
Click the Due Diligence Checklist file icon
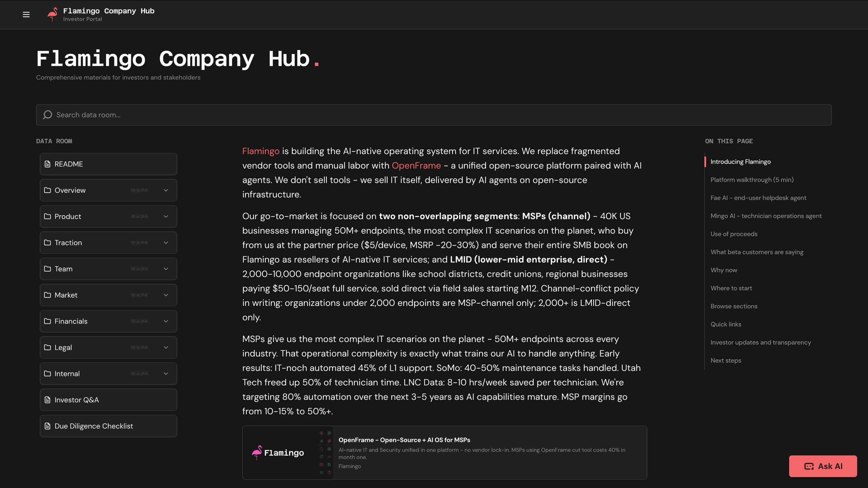[47, 426]
